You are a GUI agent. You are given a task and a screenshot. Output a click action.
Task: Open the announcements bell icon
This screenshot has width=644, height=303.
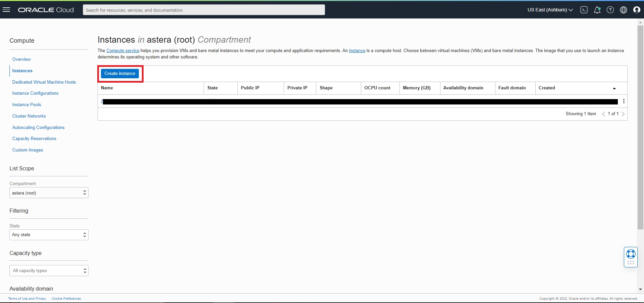[597, 10]
